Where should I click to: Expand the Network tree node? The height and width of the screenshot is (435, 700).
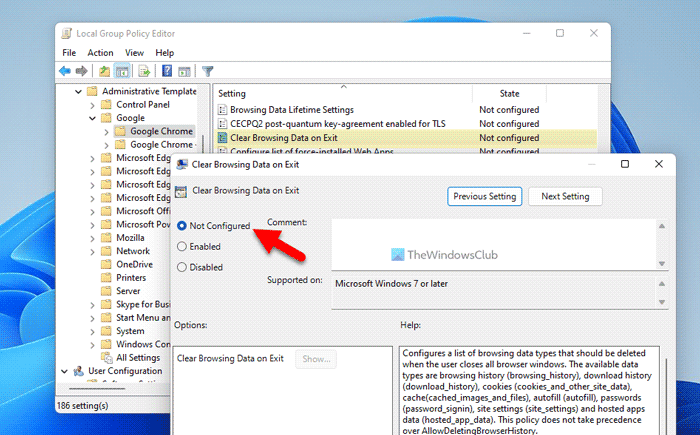(x=92, y=251)
